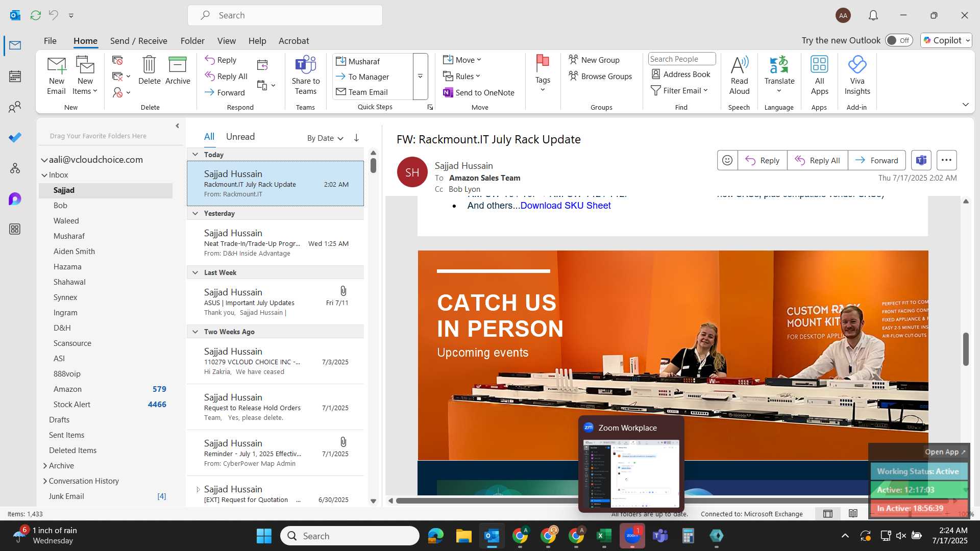
Task: Click Browse Groups in ribbon
Action: [600, 76]
